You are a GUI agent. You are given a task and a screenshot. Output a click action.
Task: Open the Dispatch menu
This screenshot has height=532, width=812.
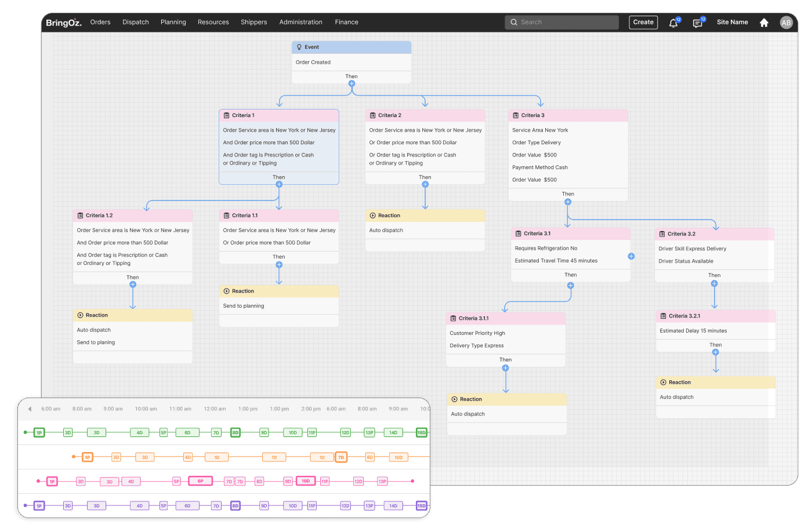click(136, 22)
